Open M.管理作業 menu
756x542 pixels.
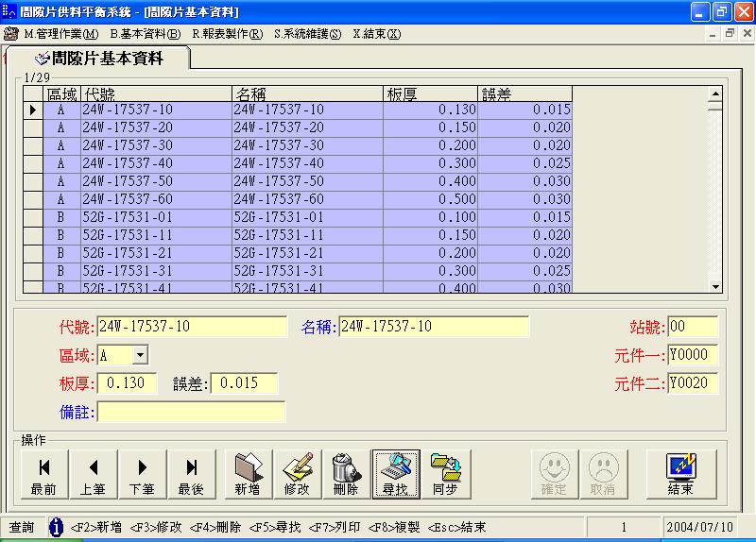(61, 34)
